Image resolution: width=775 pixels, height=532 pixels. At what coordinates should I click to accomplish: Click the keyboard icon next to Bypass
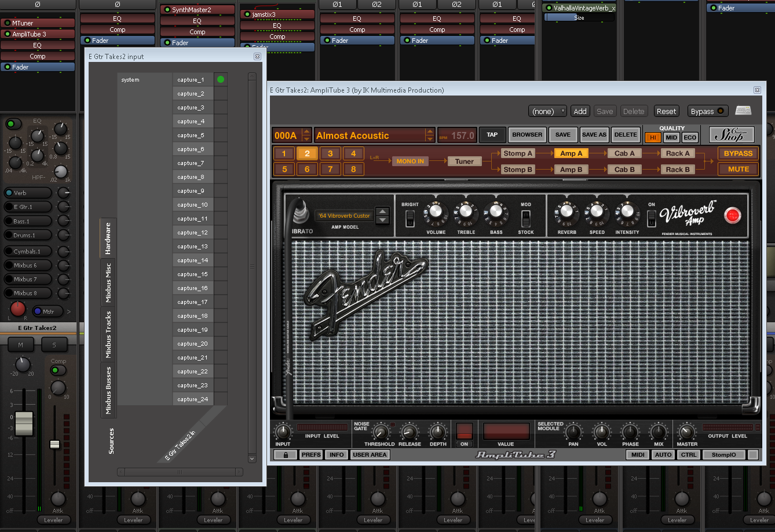point(744,111)
